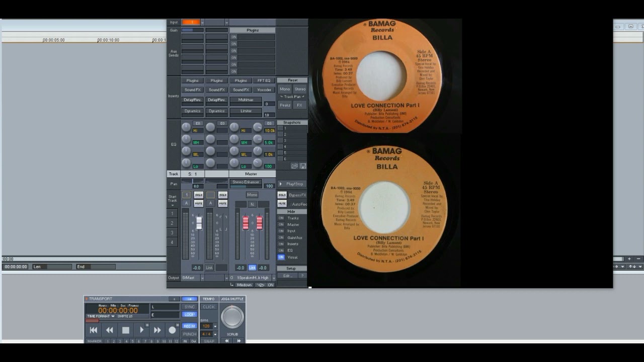Solo track 1 in the mixer
This screenshot has width=644, height=362.
(199, 195)
